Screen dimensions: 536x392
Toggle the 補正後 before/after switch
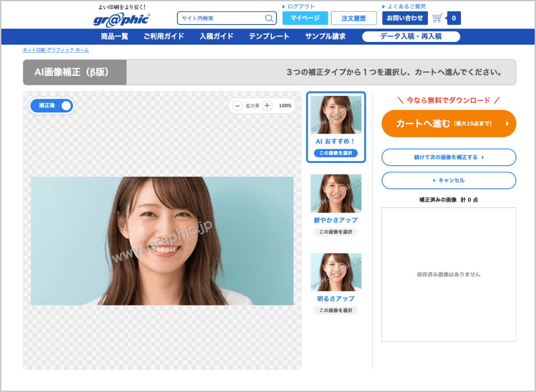(51, 105)
